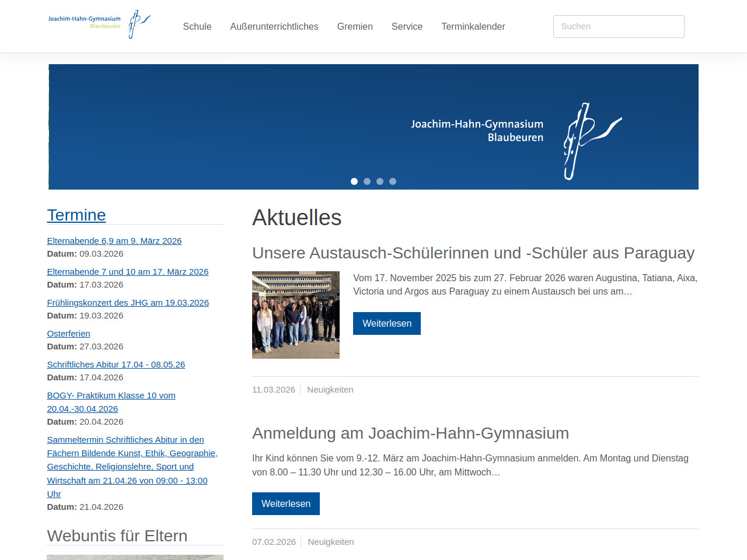Open the Terminkalender page
The width and height of the screenshot is (747, 560).
(473, 26)
